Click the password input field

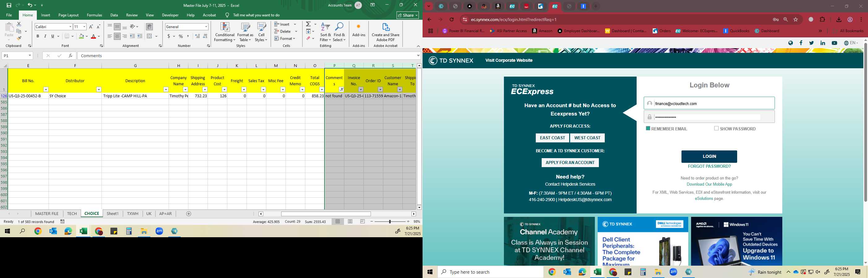709,117
